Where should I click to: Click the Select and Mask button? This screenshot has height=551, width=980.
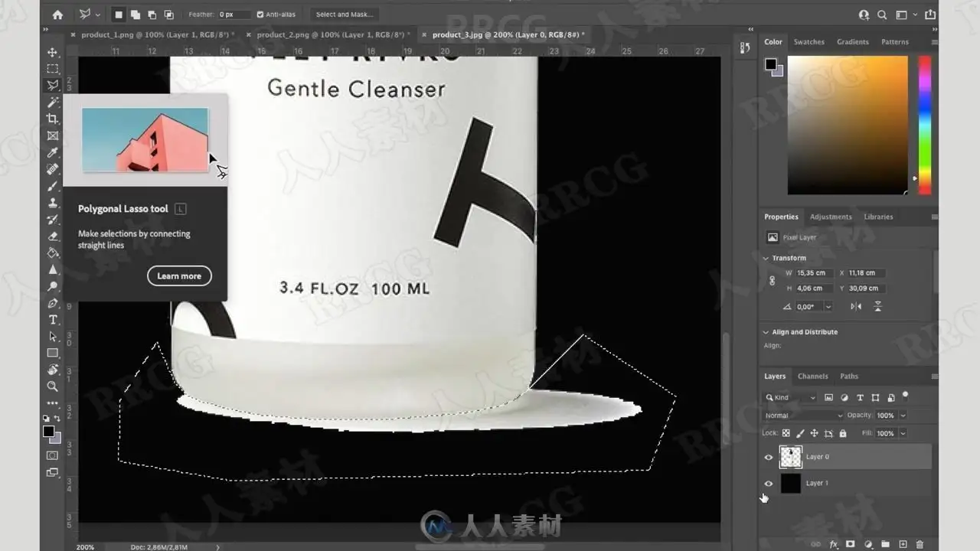point(344,15)
